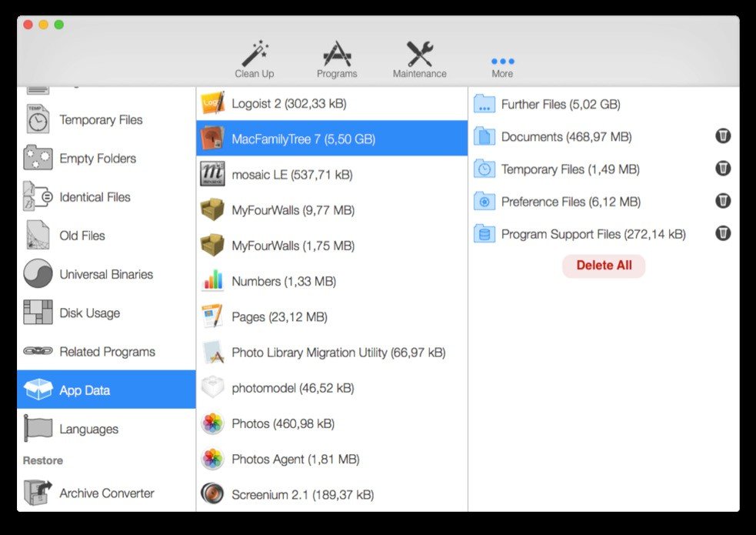The width and height of the screenshot is (756, 535).
Task: Click the Photos Agent icon
Action: (x=212, y=459)
